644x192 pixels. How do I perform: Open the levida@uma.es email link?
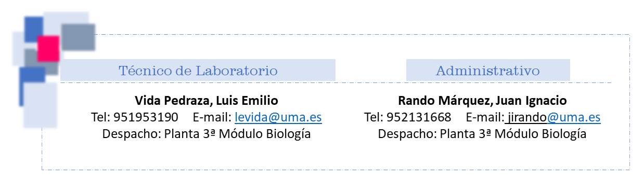point(278,117)
